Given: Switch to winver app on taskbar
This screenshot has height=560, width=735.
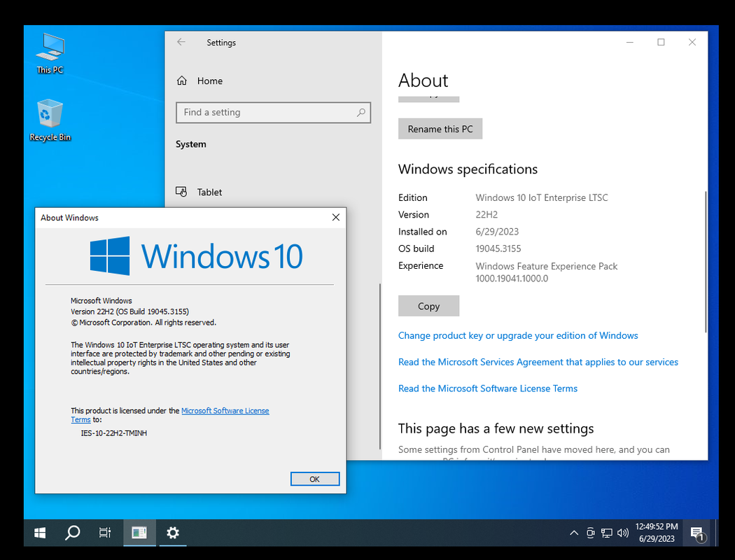Looking at the screenshot, I should pos(139,533).
